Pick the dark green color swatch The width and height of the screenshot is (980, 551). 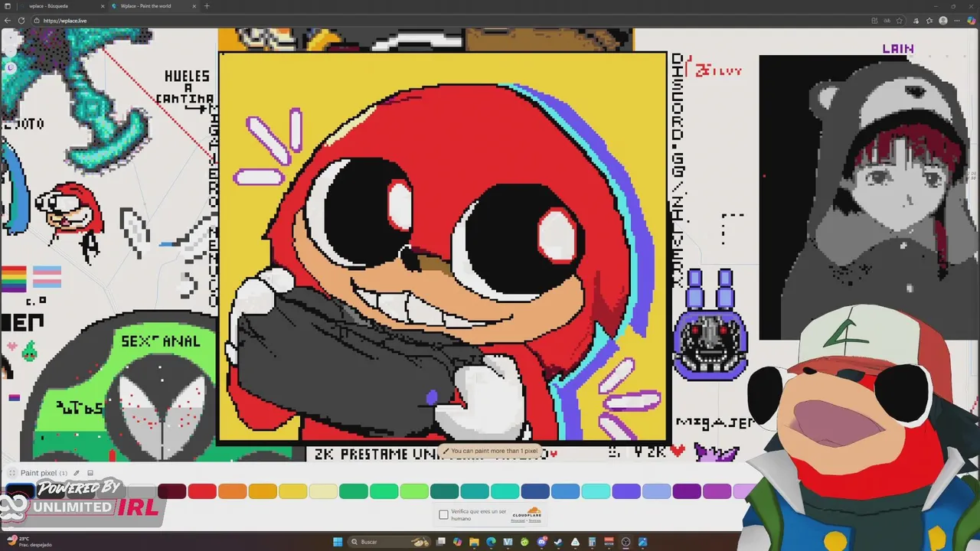pyautogui.click(x=354, y=491)
